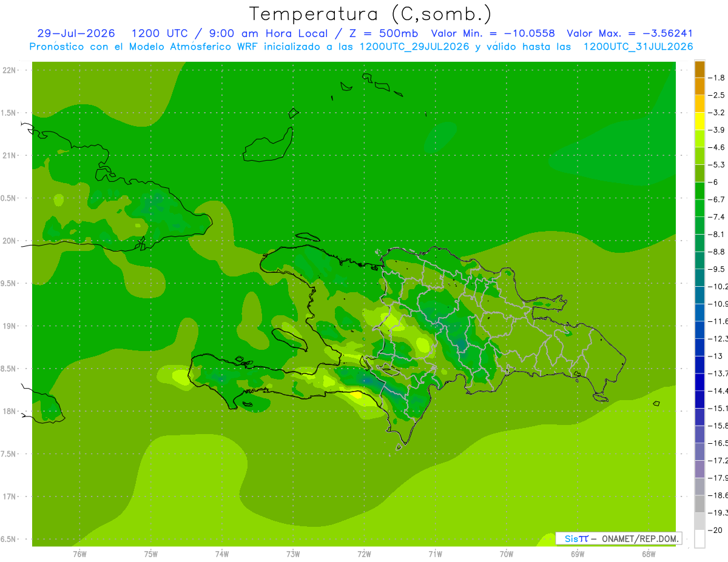Click the "29-Jul-2026" forecast date text
Image resolution: width=728 pixels, height=562 pixels.
pyautogui.click(x=76, y=33)
